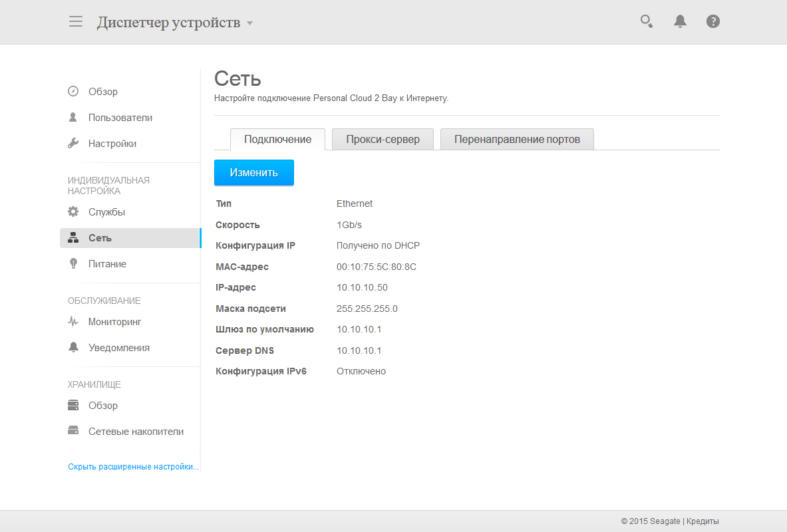This screenshot has width=787, height=532.
Task: Click the Получено по DHCP value
Action: pos(378,245)
